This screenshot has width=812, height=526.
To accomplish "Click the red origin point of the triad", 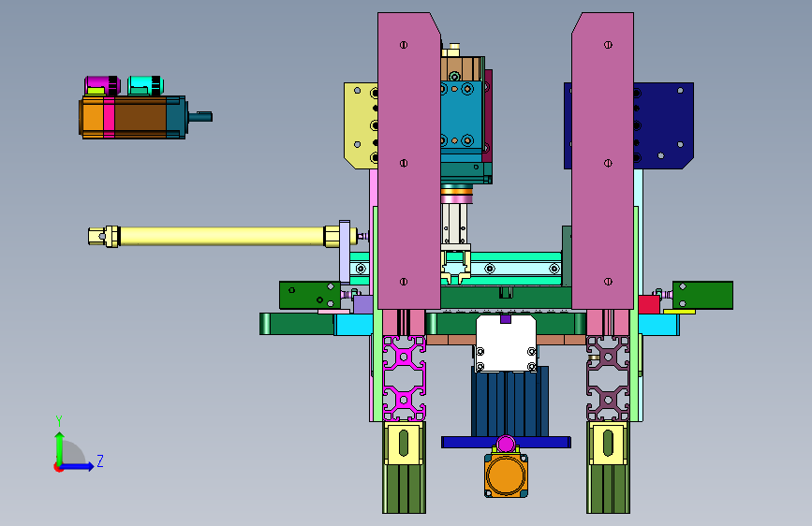I will (x=58, y=467).
